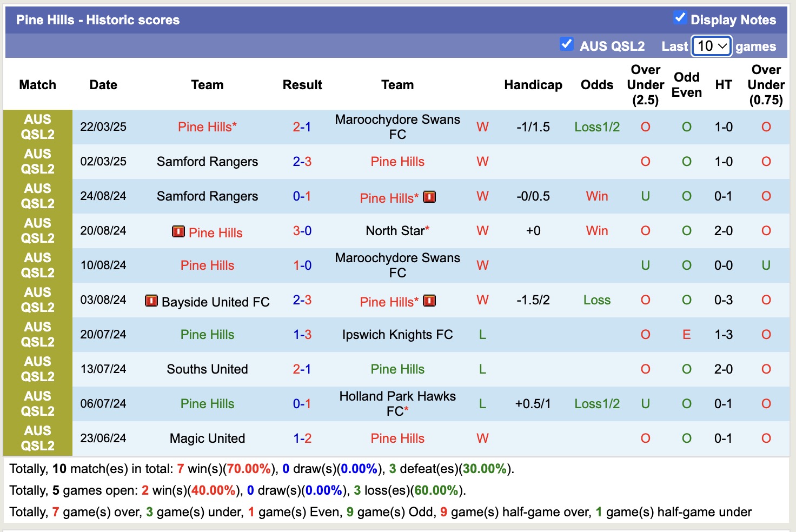Uncheck the AUS QSL2 filter checkbox
Screen dimensions: 796x532
click(x=567, y=45)
